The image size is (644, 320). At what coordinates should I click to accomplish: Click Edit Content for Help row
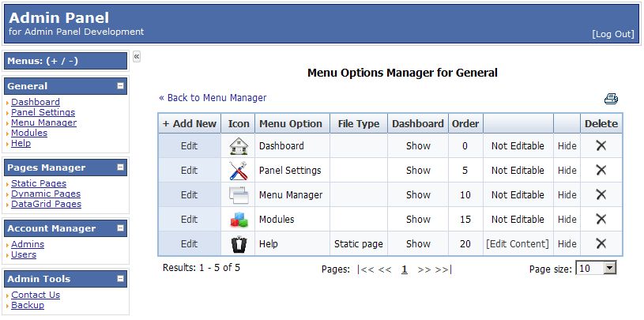[x=518, y=244]
